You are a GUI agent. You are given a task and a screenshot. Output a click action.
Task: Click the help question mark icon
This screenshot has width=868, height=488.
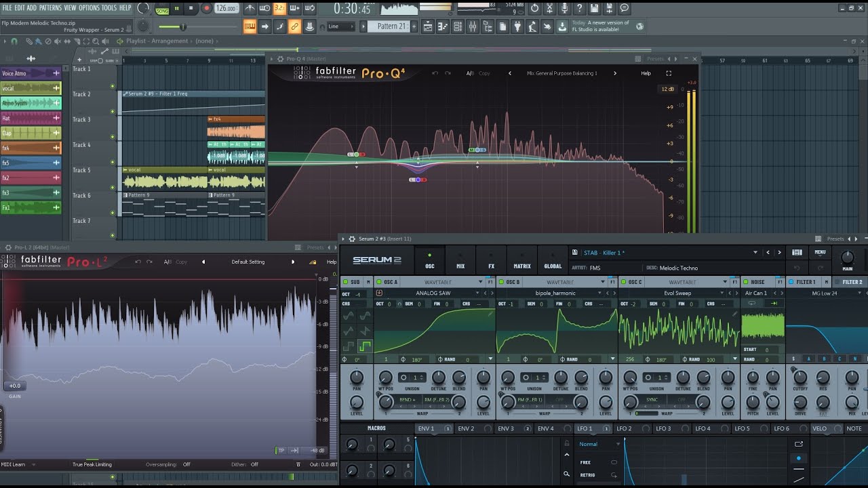[580, 9]
